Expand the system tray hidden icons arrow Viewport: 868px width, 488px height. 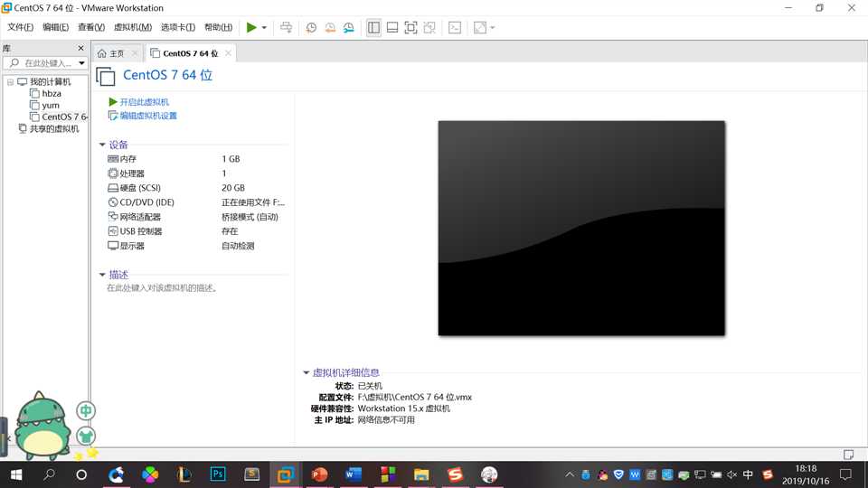tap(570, 474)
